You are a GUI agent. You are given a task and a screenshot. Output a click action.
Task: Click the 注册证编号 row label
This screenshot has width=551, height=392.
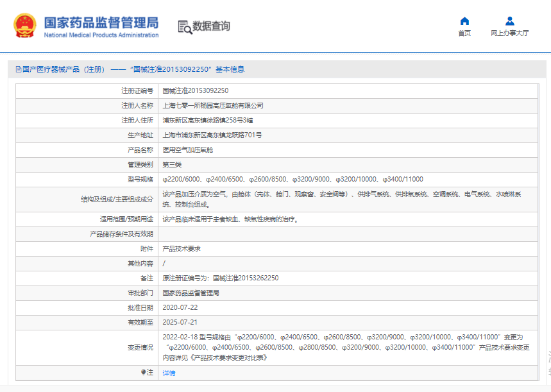pos(137,90)
